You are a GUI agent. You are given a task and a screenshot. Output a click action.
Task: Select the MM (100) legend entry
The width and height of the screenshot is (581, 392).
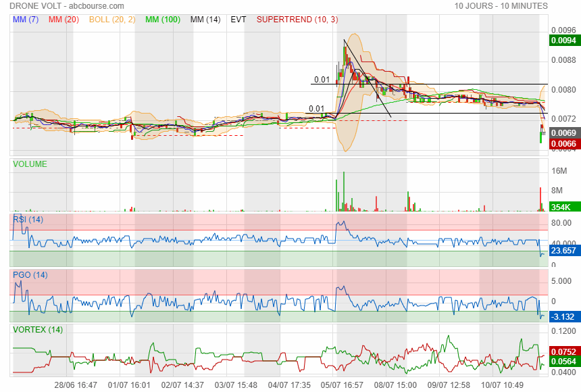163,20
